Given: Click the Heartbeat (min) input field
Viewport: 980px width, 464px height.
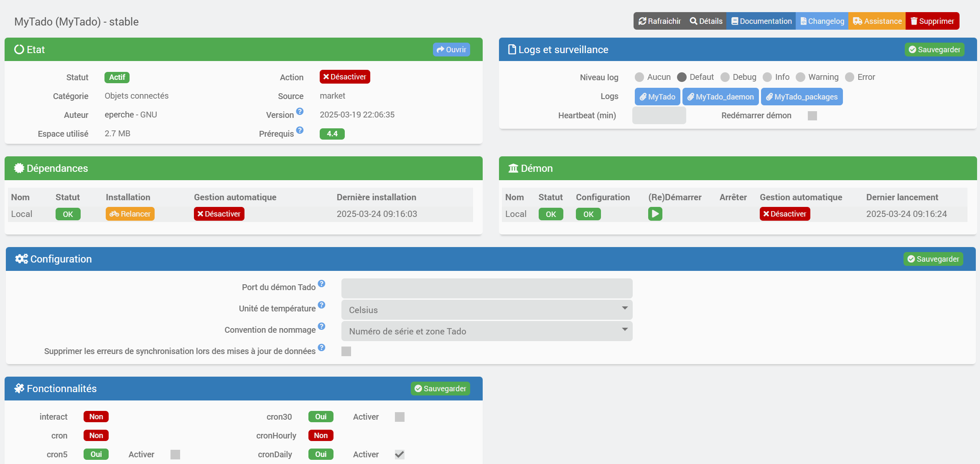Looking at the screenshot, I should [x=659, y=115].
